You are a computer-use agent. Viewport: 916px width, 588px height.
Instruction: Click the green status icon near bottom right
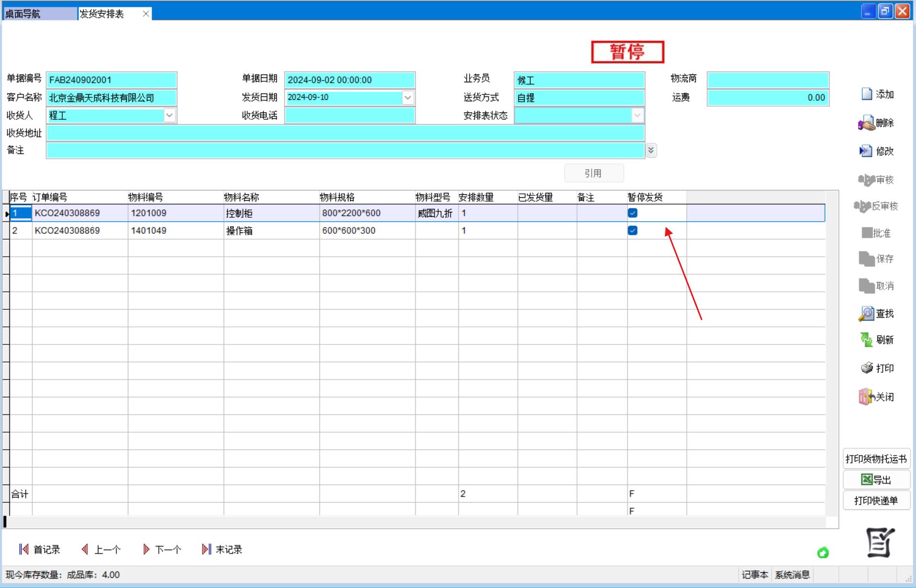(823, 552)
